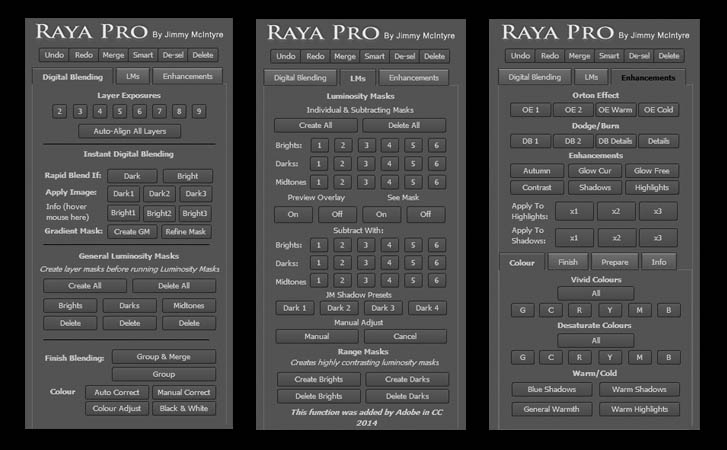727x450 pixels.
Task: Apply the OE Warm Orton Effect
Action: pyautogui.click(x=615, y=110)
